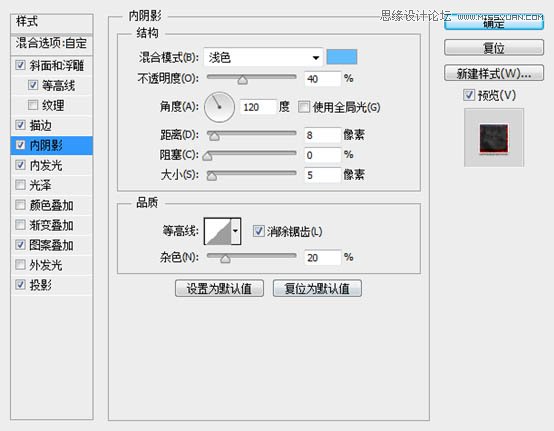Screen dimensions: 554x431
Task: Click the 不透明度 slider handle
Action: [242, 80]
